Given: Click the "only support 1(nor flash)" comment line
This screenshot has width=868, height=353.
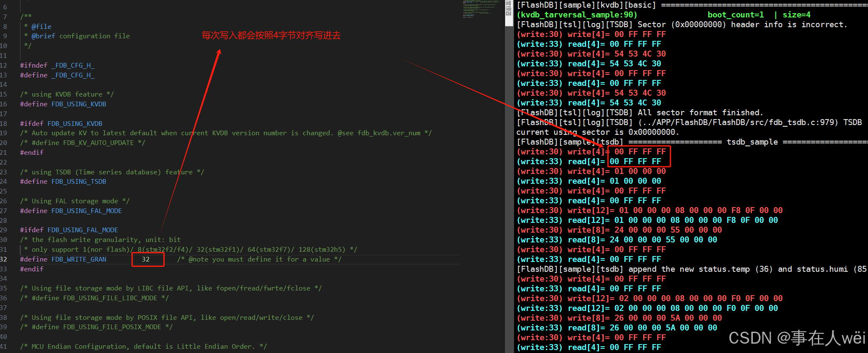Looking at the screenshot, I should click(190, 250).
